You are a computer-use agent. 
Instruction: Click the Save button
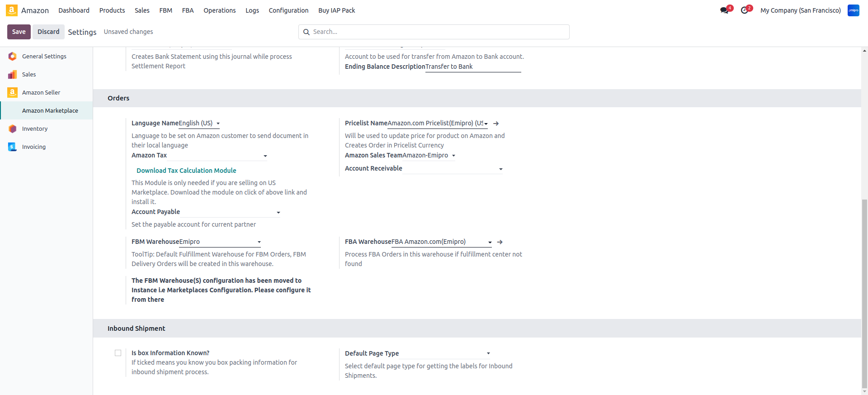[19, 32]
